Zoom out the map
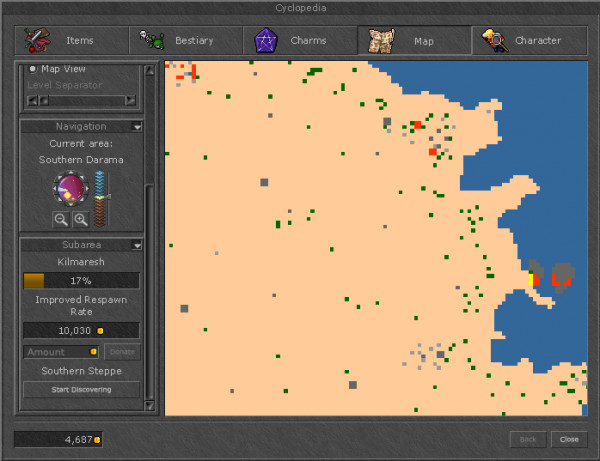Screen dimensions: 600x461 [x=61, y=220]
